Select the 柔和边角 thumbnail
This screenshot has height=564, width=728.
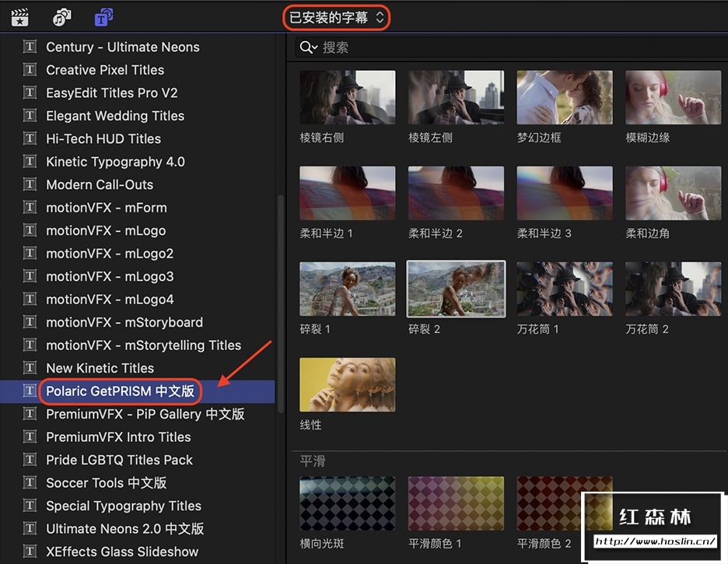point(674,193)
